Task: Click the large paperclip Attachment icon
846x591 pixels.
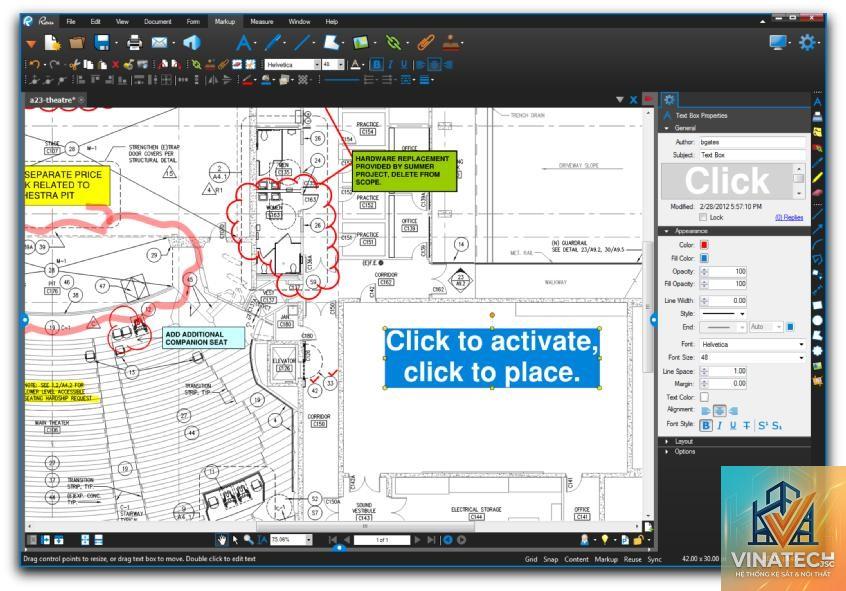Action: 426,43
